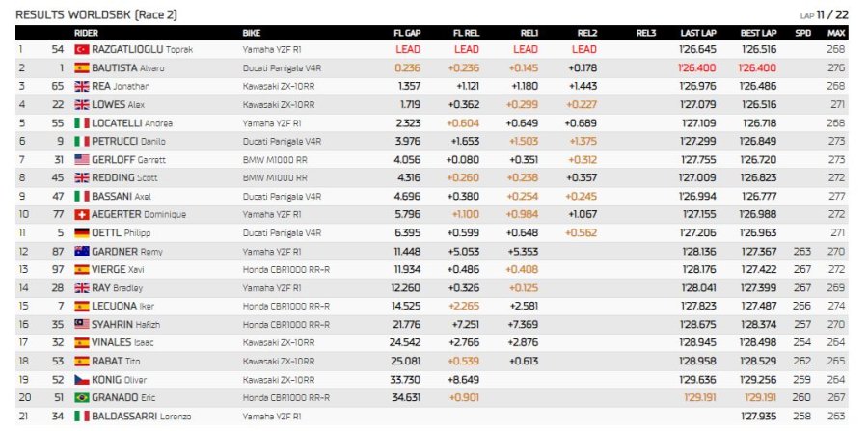Screen dimensions: 868x431
Task: Click the UK flag beside REDDING
Action: click(81, 177)
